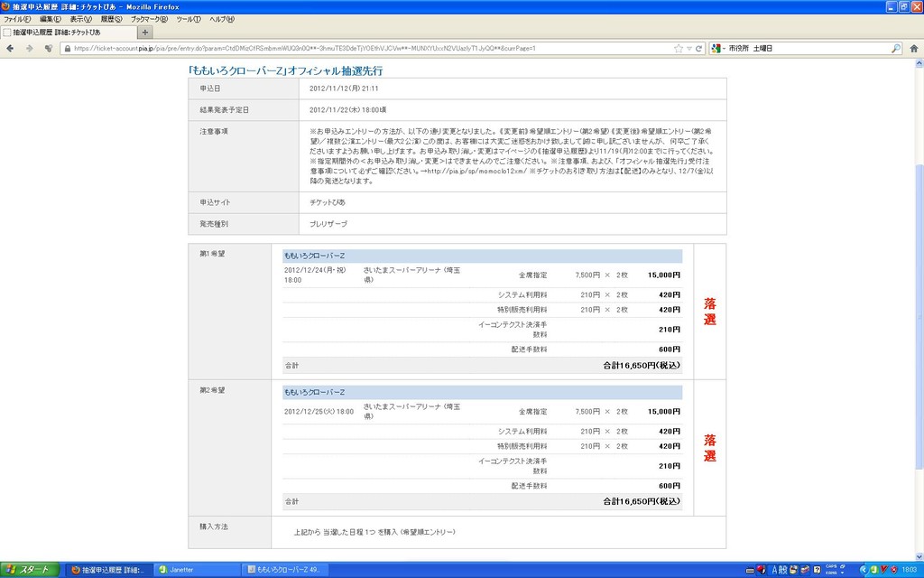924x578 pixels.
Task: Click the red V antivirus tray icon
Action: click(x=884, y=569)
